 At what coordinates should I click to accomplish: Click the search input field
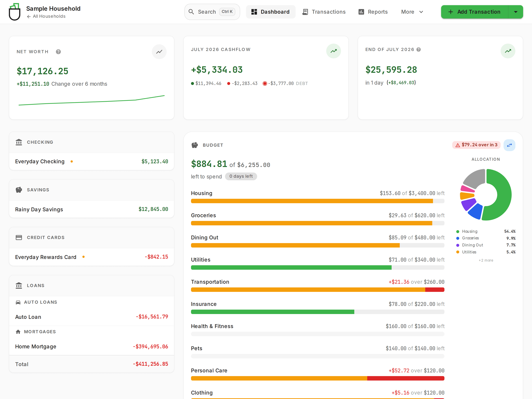point(212,12)
